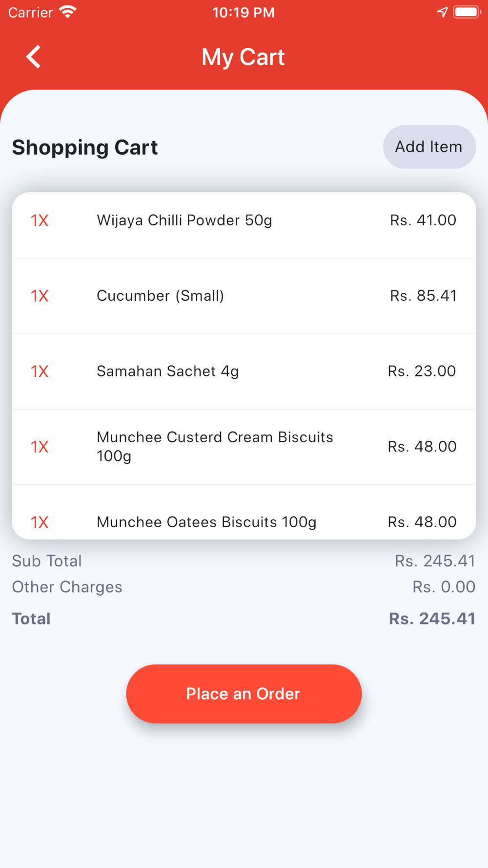The height and width of the screenshot is (868, 488).
Task: Tap the 1X quantity for Cucumber
Action: pos(40,296)
